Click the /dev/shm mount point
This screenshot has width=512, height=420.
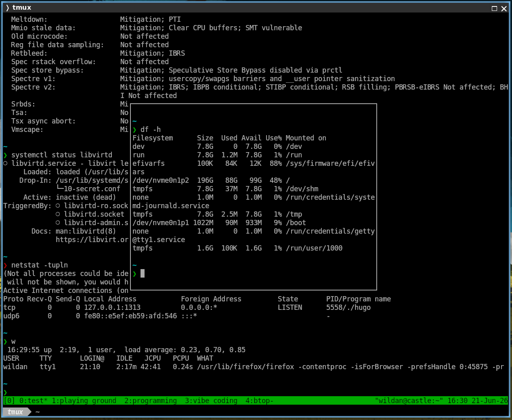pyautogui.click(x=302, y=189)
